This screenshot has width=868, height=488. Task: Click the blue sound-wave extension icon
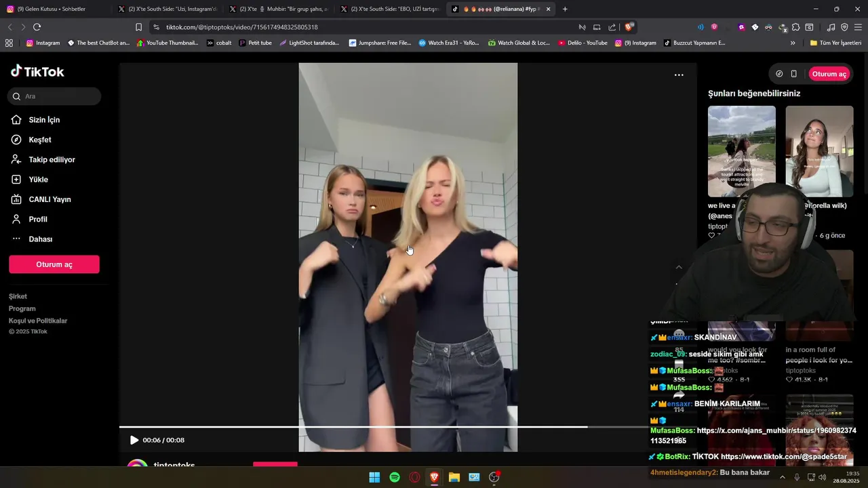coord(701,27)
